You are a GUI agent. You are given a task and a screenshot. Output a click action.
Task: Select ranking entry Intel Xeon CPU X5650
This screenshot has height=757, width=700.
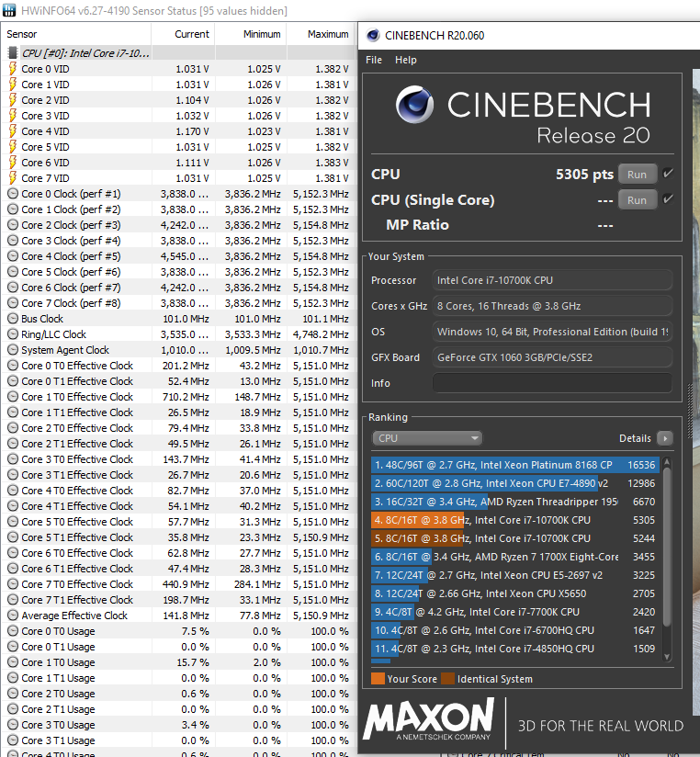(515, 593)
